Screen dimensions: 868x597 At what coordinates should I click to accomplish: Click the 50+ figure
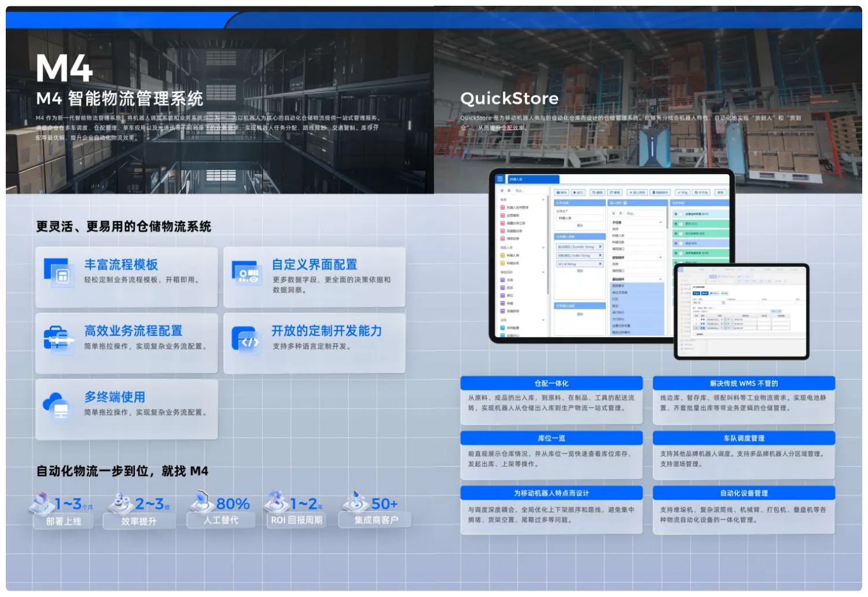384,504
